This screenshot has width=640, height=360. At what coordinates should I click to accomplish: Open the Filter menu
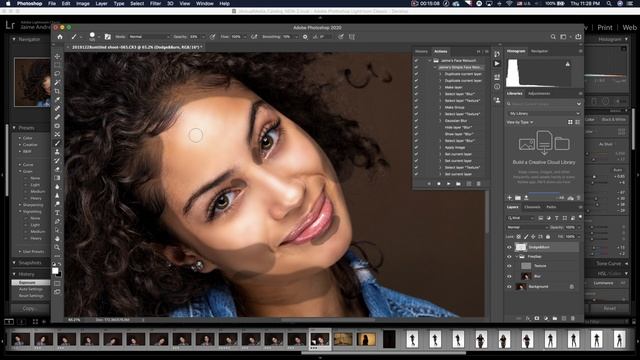(x=155, y=3)
